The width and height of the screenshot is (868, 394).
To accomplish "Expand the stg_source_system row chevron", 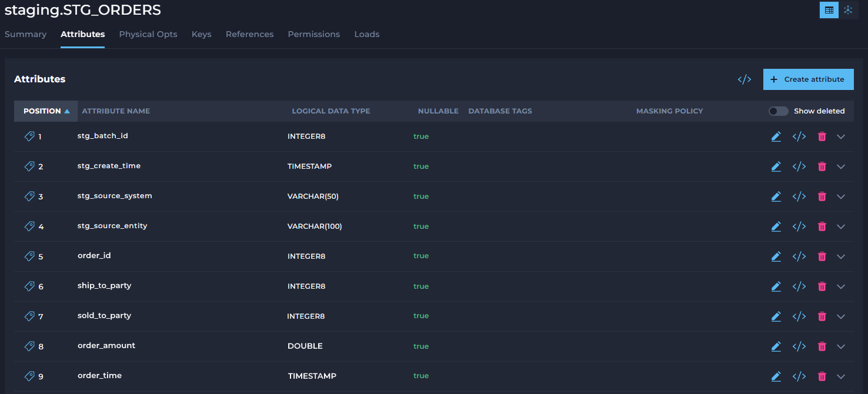I will coord(841,196).
